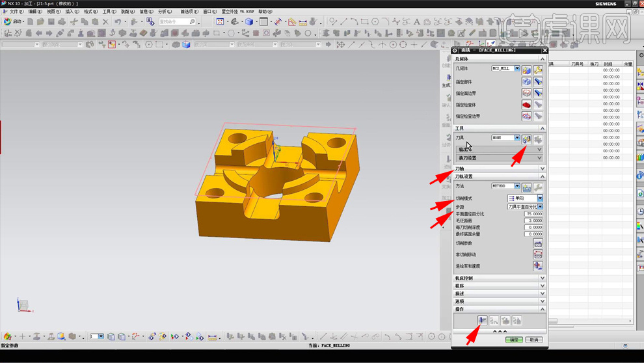Expand the 描述 section

click(500, 293)
